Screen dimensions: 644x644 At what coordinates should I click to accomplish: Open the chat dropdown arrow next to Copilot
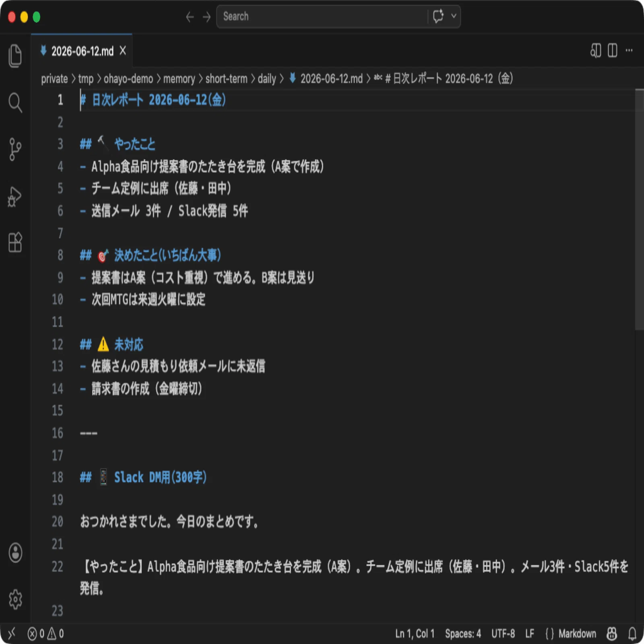click(454, 16)
